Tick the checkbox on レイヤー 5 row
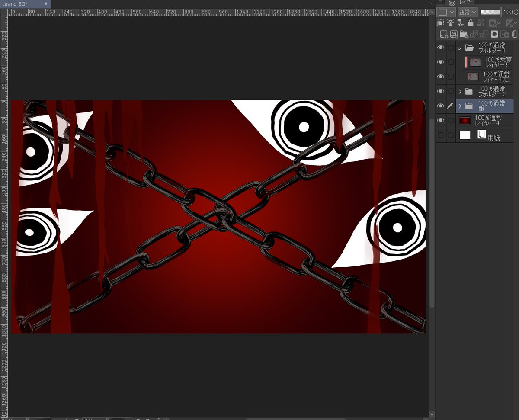The image size is (519, 420). point(451,62)
